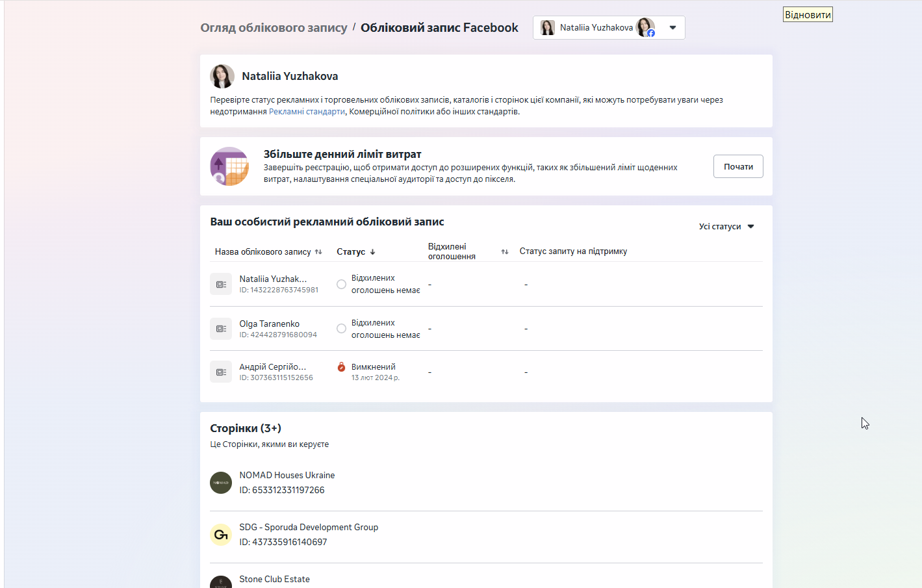Viewport: 922px width, 588px height.
Task: Click status circle in Olga Taranenko row
Action: click(x=341, y=329)
